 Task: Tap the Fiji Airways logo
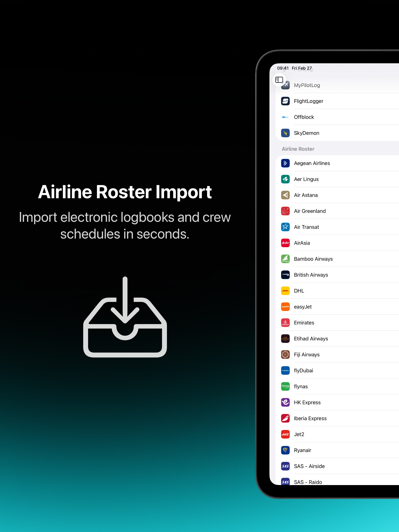(285, 355)
